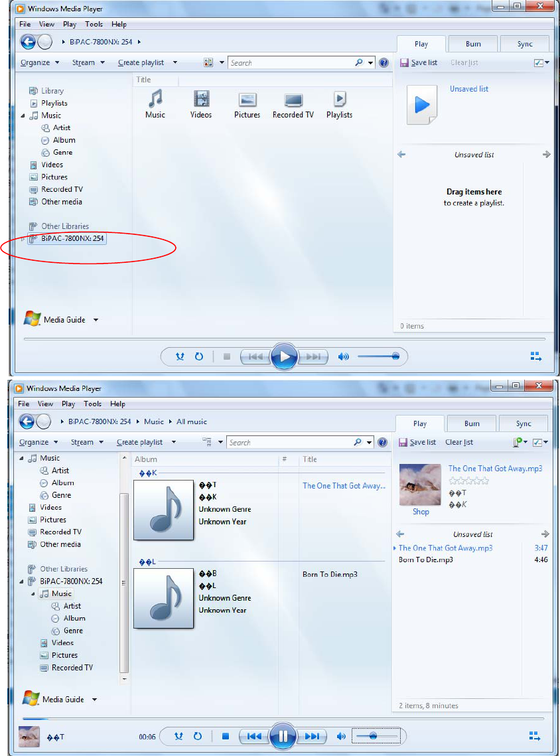Screen dimensions: 560x756
Task: Toggle shuffle in the top window player
Action: tap(180, 357)
